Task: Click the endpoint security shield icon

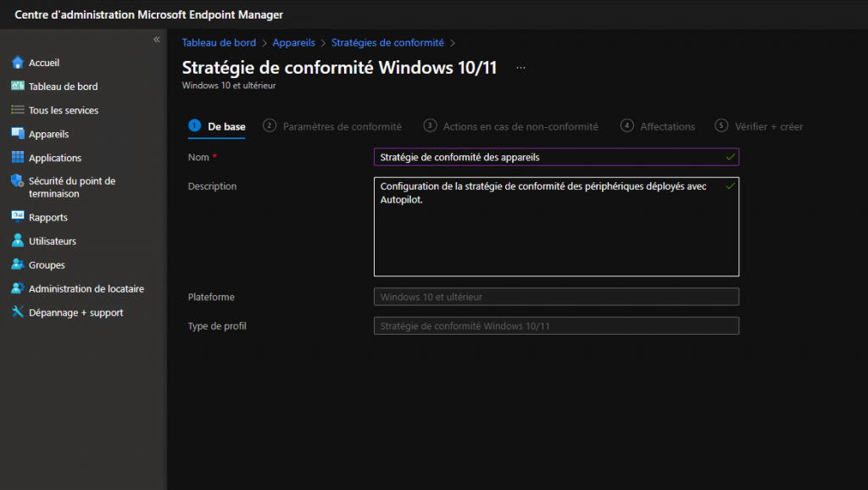Action: point(18,181)
